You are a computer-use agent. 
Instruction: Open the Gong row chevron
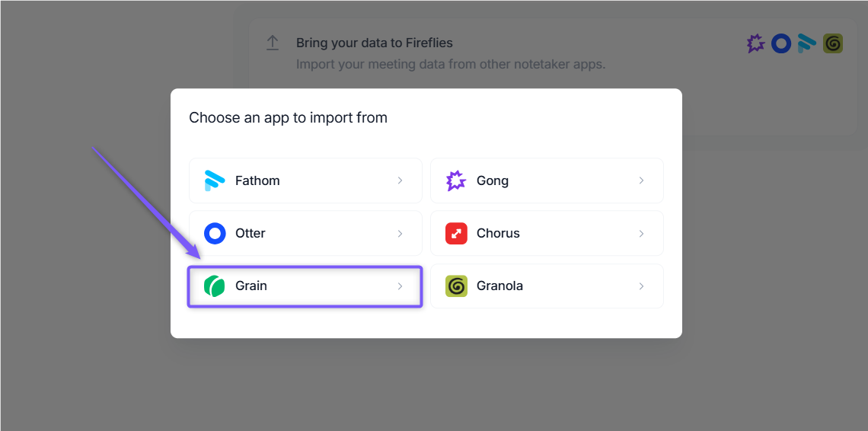click(641, 180)
